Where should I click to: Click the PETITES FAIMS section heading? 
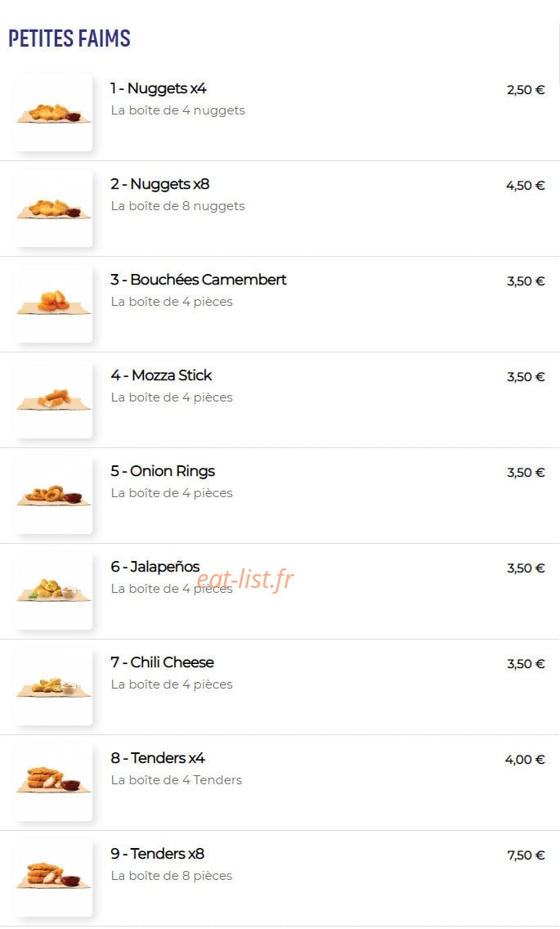69,38
